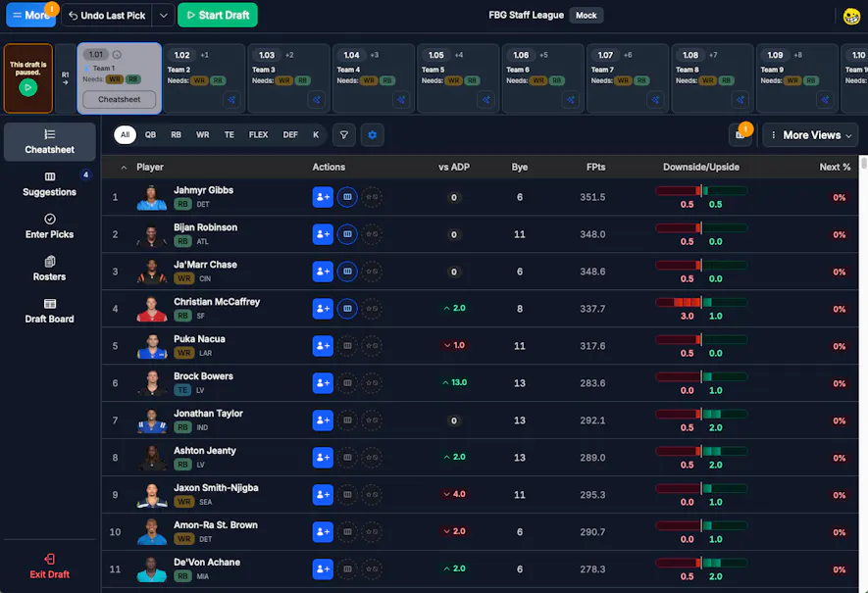Toggle the star/avoid tag for De'Von Achane
The image size is (868, 593).
[x=372, y=569]
